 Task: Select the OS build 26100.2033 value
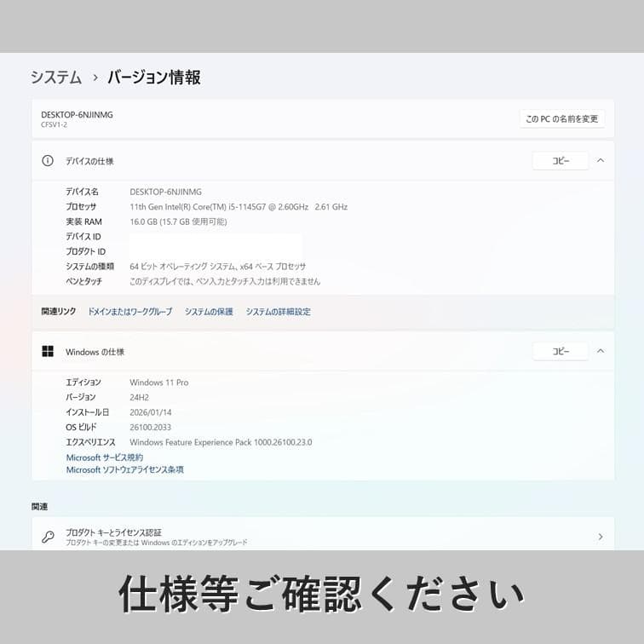[150, 427]
